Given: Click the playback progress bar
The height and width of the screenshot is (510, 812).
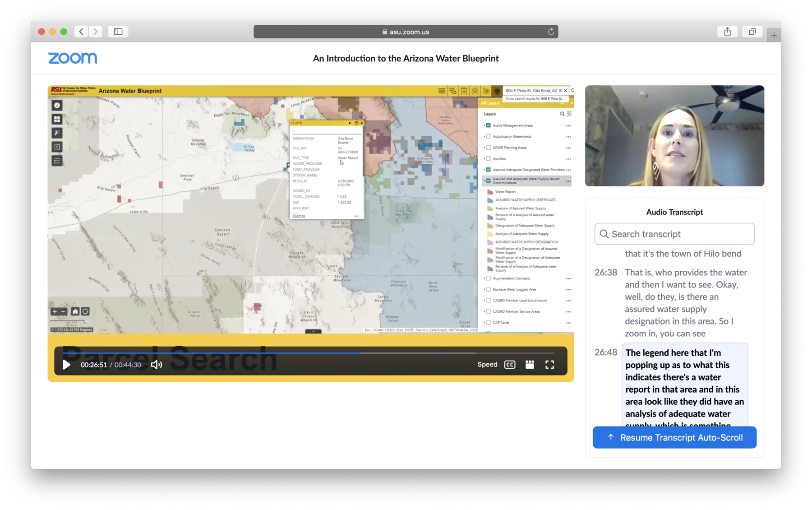Looking at the screenshot, I should (x=309, y=353).
